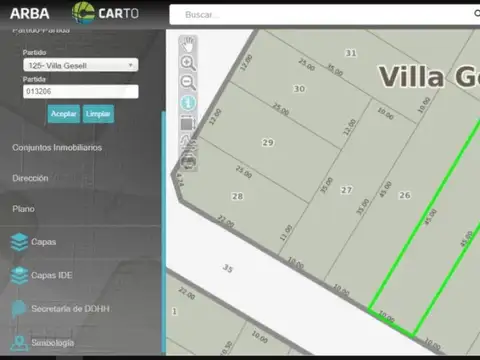This screenshot has height=360, width=480.
Task: Expand the Conjuntos Inmobiliarios section
Action: [57, 147]
